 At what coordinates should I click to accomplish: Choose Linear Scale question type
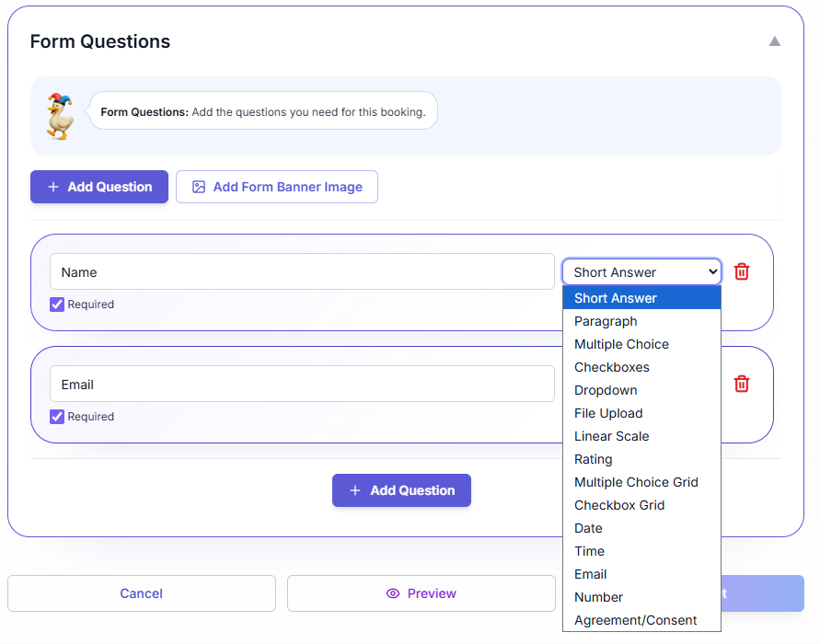[641, 436]
